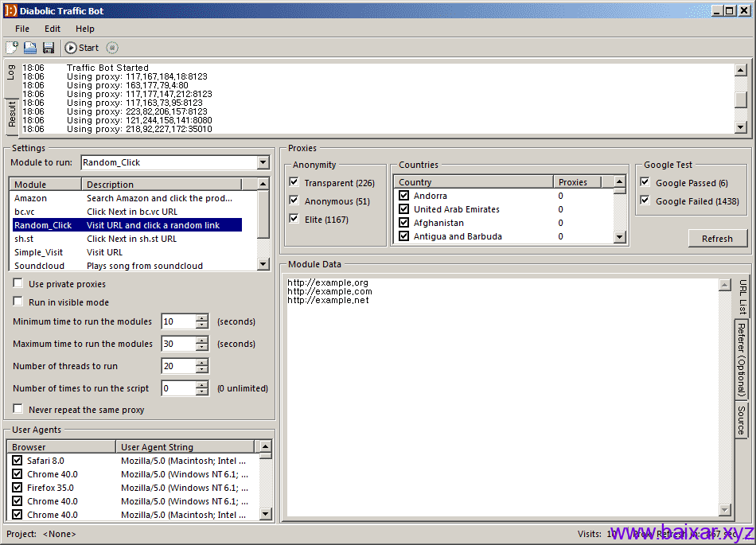
Task: Toggle "Run in visible mode"
Action: [x=18, y=302]
